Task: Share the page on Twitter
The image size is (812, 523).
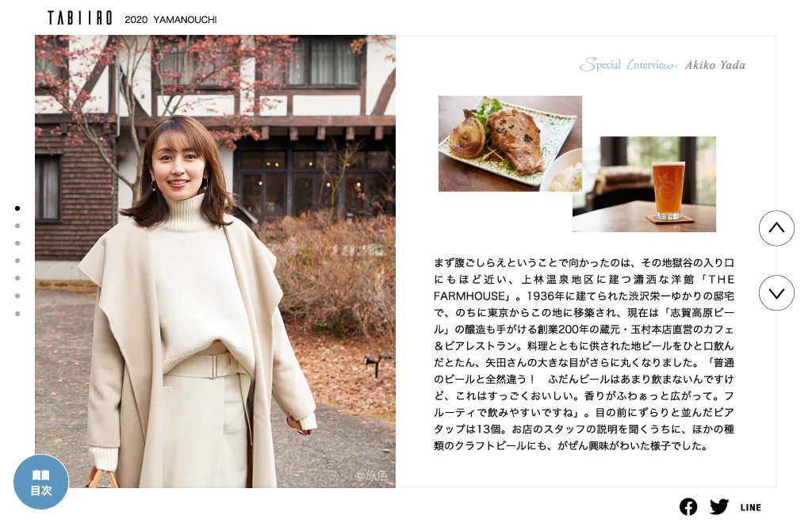Action: click(x=718, y=507)
